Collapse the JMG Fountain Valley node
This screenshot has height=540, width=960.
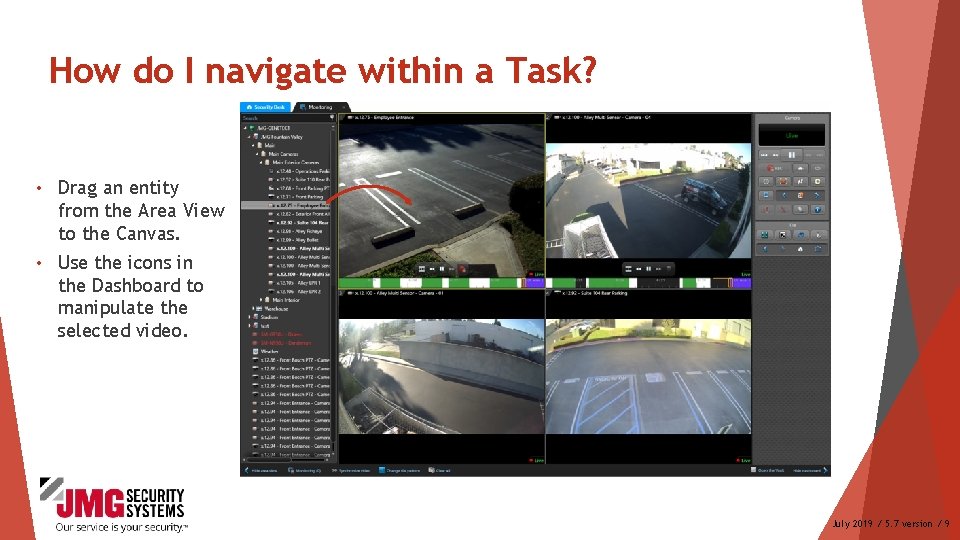[250, 137]
